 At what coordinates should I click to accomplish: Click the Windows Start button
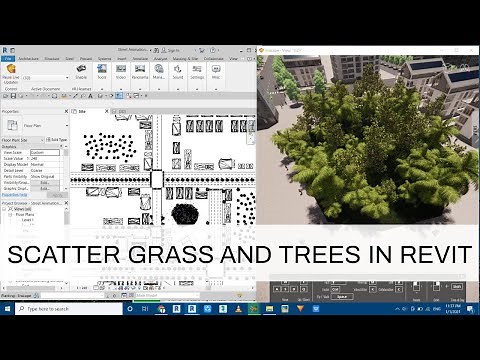point(7,309)
